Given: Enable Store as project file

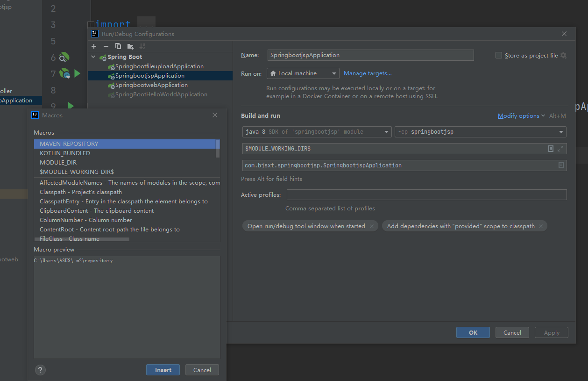Looking at the screenshot, I should point(499,55).
